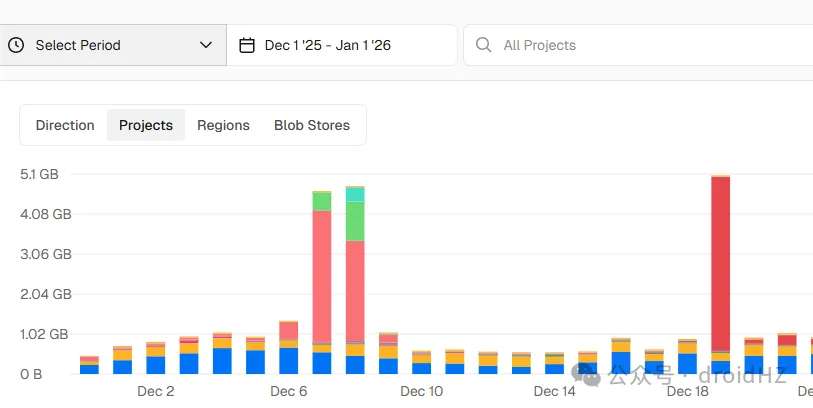
Task: Click the green segment of Dec 7 bar
Action: (x=322, y=201)
